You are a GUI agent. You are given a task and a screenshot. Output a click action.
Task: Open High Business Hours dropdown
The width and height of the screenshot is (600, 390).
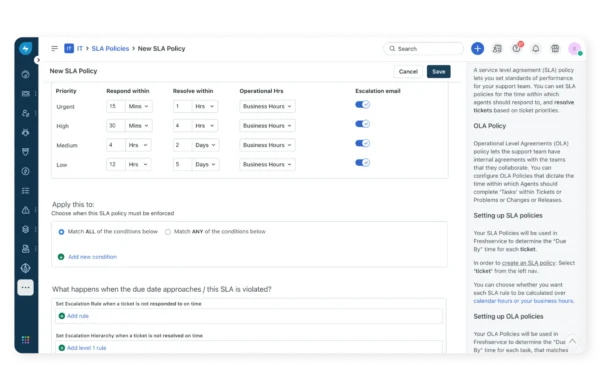pos(267,126)
